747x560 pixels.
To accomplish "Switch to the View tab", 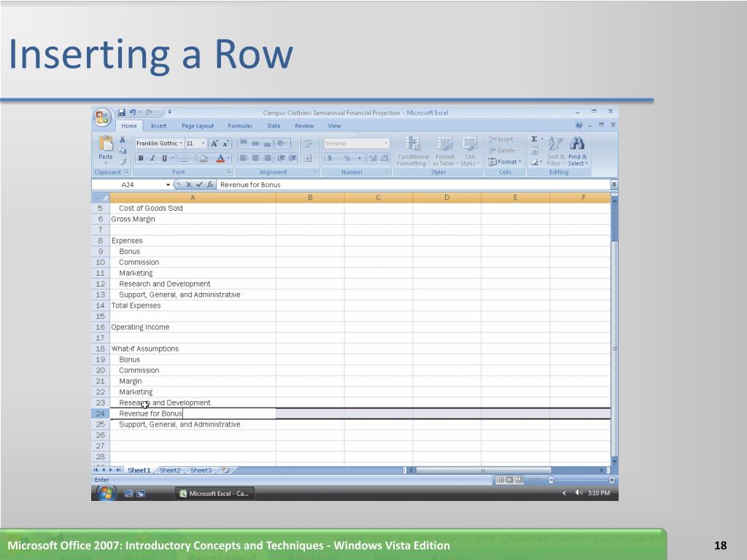I will click(x=334, y=125).
